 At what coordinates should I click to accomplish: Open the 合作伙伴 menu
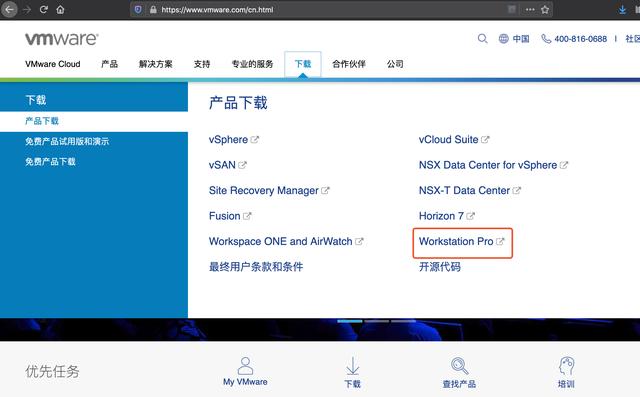click(x=349, y=64)
